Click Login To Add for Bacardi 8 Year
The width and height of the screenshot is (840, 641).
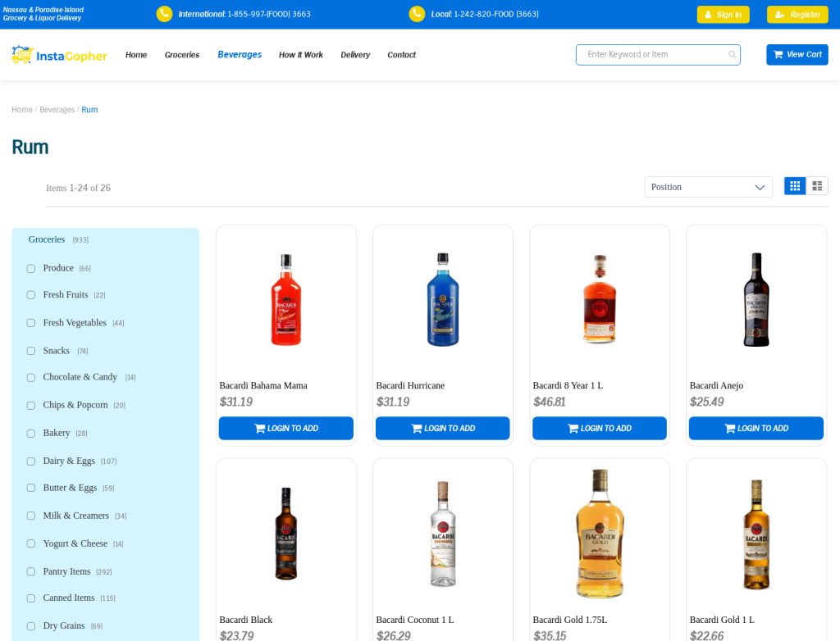tap(600, 429)
